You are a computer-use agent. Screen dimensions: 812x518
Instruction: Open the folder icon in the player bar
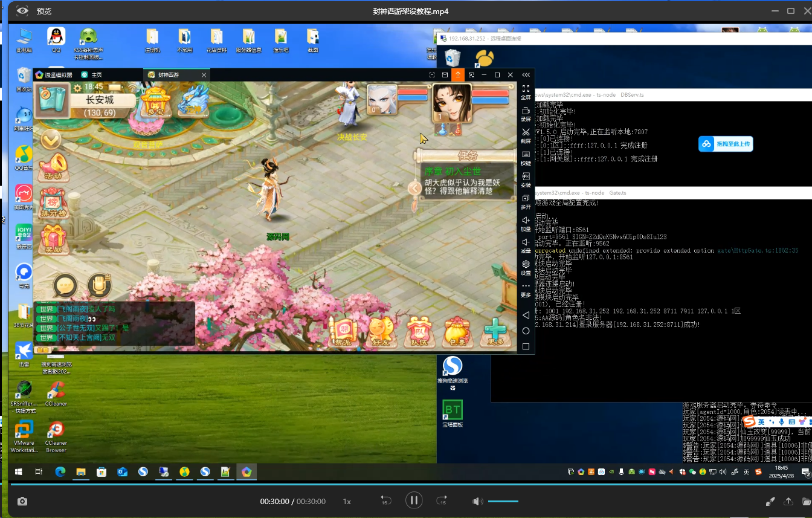coord(806,501)
